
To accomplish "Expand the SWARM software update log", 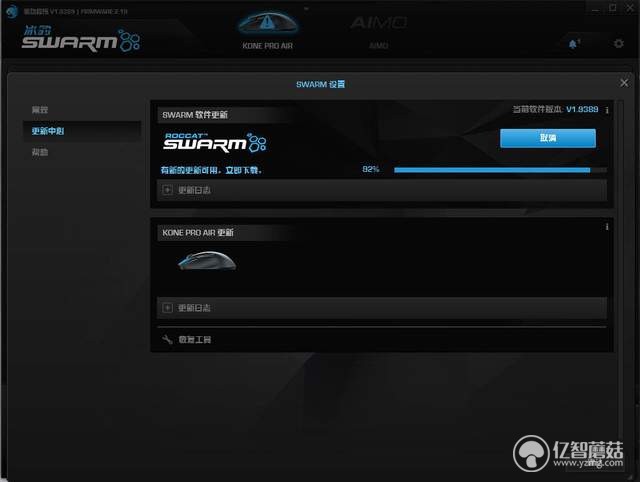I will pyautogui.click(x=382, y=190).
